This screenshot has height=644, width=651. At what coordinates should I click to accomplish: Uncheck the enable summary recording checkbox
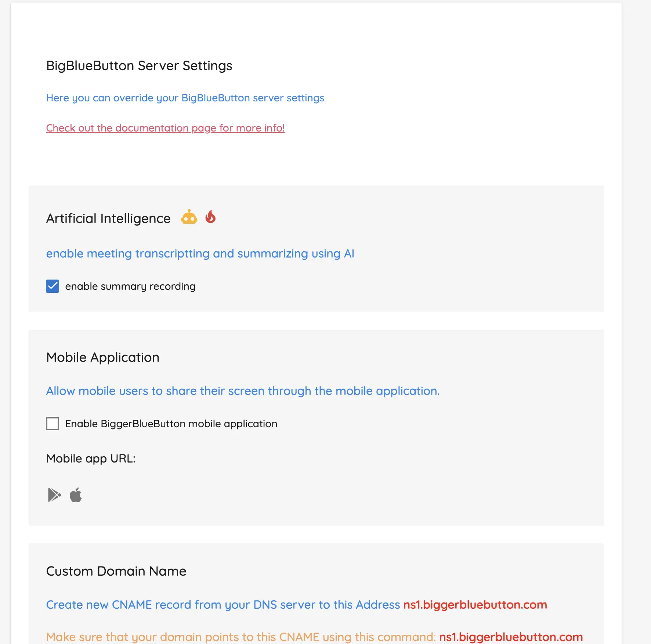[x=53, y=286]
